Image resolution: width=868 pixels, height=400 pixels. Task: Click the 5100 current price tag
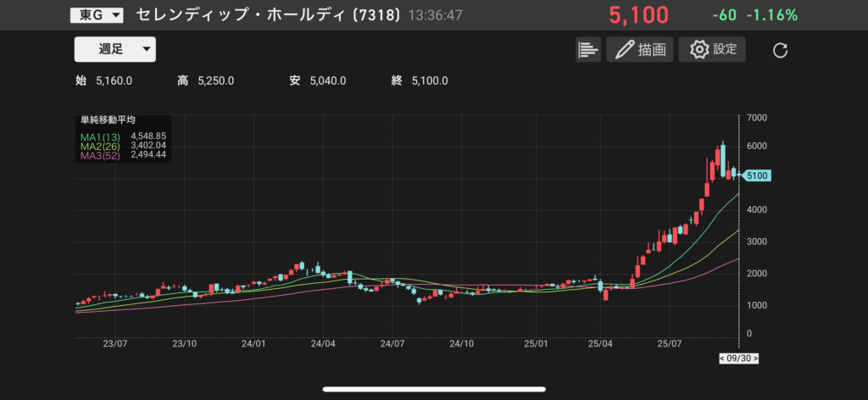[x=757, y=175]
